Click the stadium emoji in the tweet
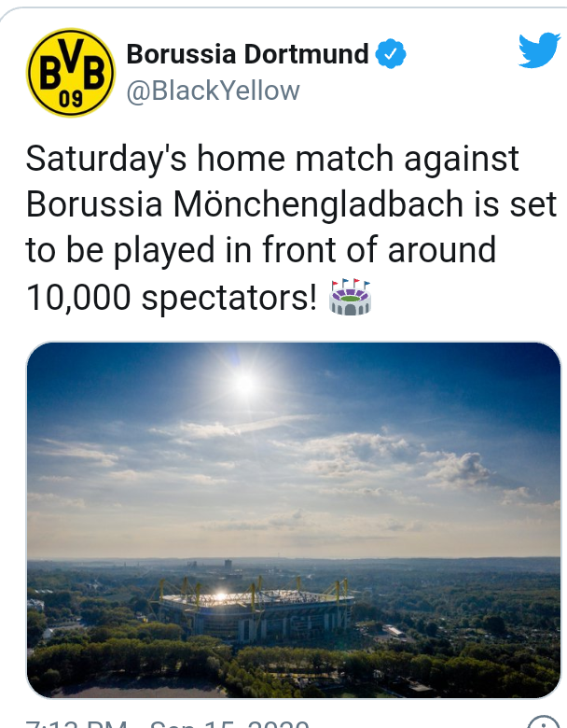 coord(351,298)
